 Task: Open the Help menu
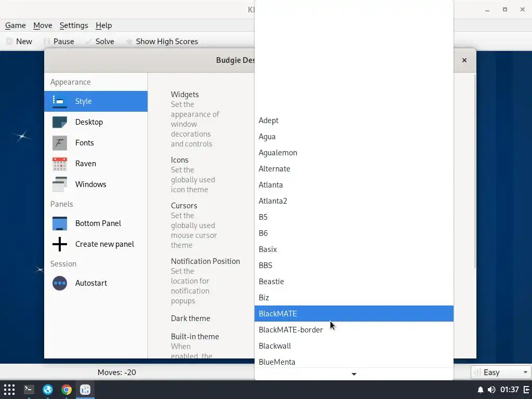103,25
